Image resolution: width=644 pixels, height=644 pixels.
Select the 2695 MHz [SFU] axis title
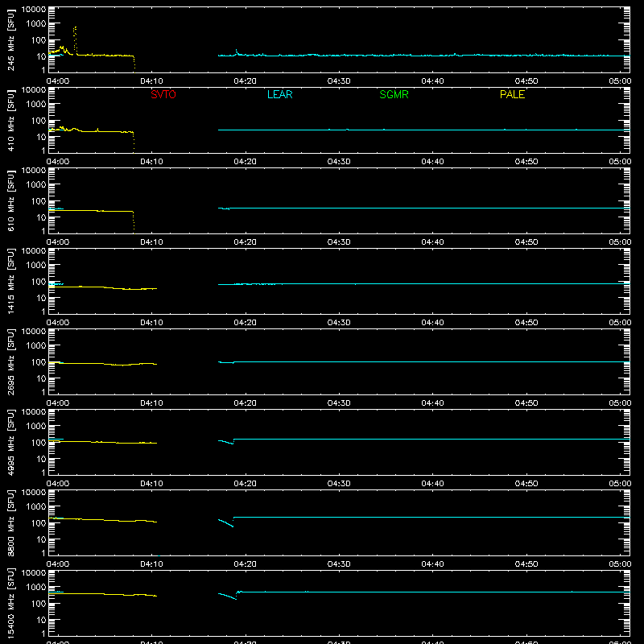[11, 361]
